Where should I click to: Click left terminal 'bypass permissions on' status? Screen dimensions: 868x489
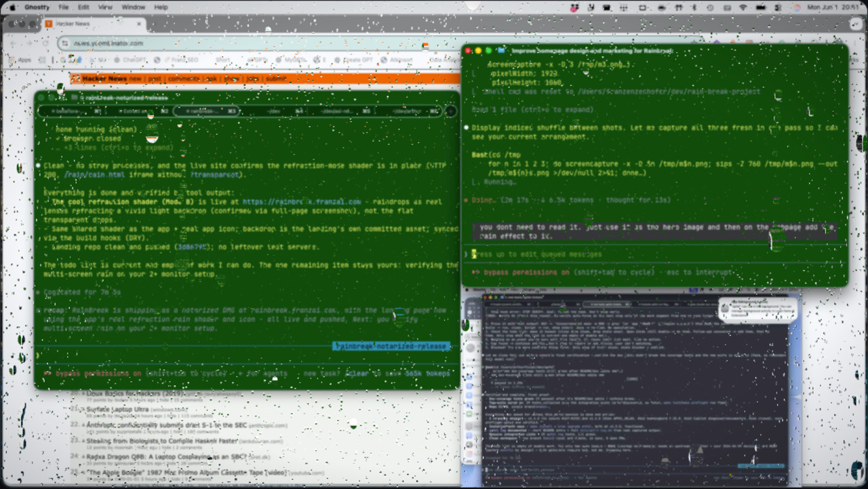click(98, 373)
